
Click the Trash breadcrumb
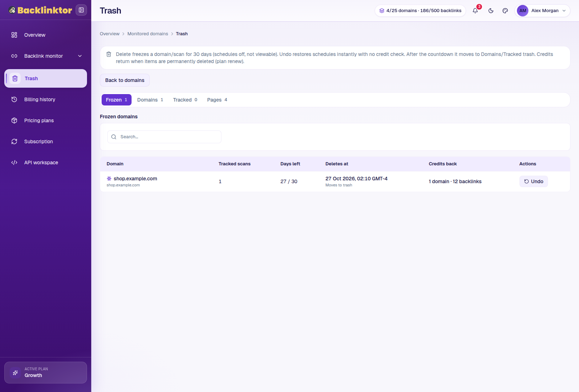coord(182,34)
